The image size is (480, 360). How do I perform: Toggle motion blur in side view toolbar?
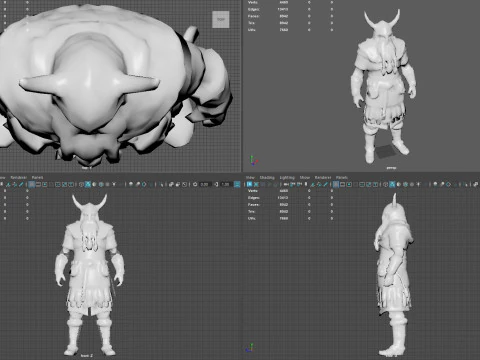442,184
